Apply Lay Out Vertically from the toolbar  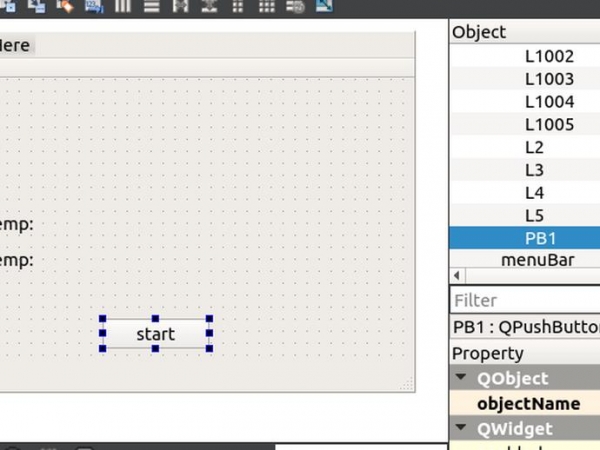click(151, 6)
